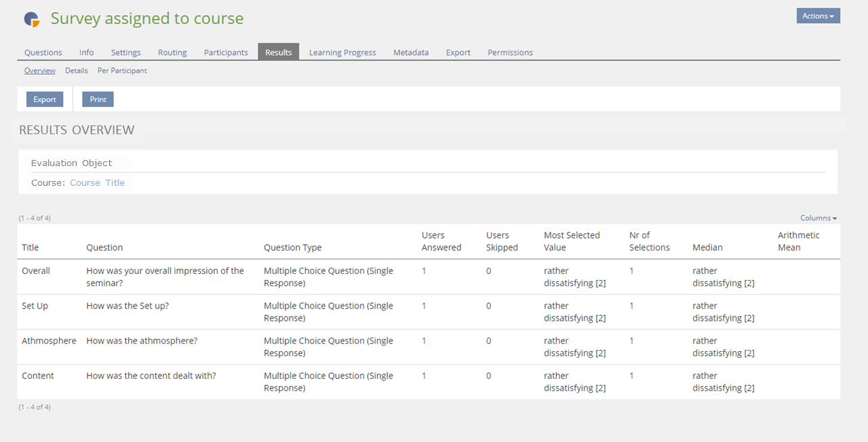Go to the Settings tab
This screenshot has height=442, width=868.
click(125, 52)
